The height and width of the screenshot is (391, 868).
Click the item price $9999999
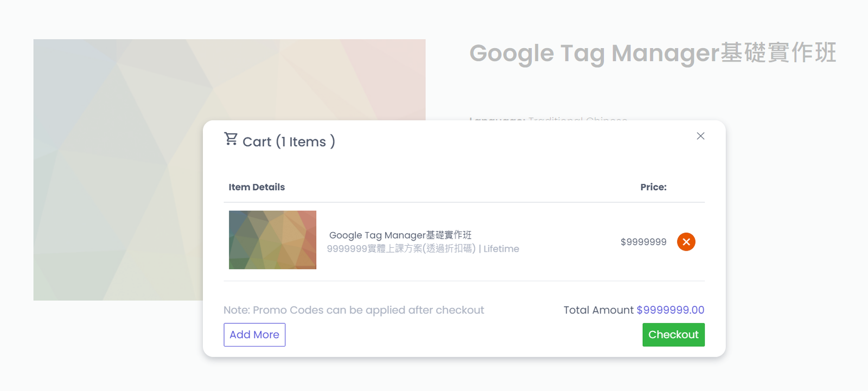pos(643,242)
